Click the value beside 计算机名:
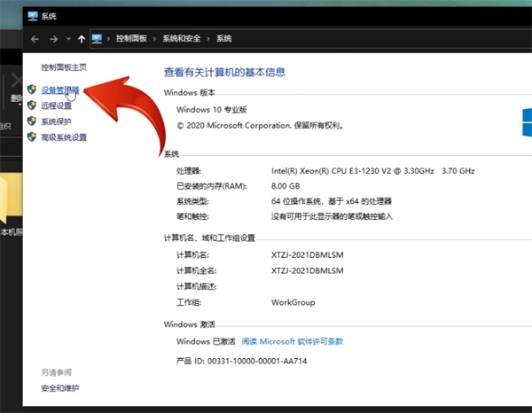This screenshot has height=413, width=532. tap(308, 255)
